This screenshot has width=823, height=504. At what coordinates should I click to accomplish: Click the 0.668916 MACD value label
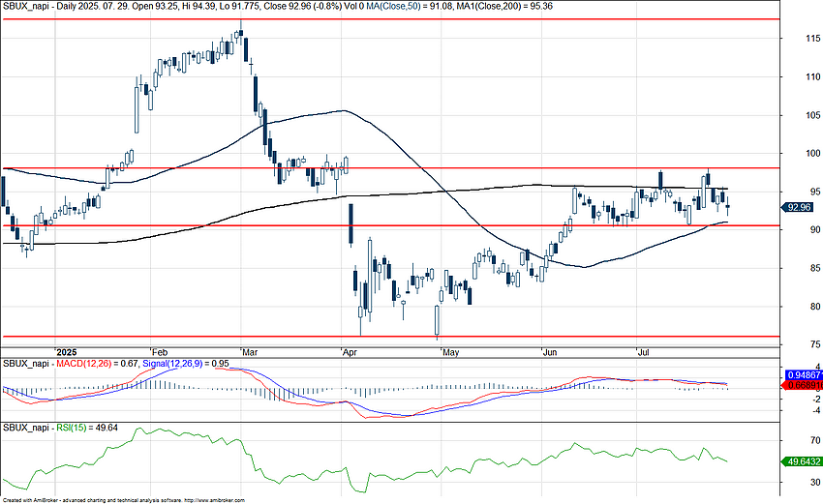coord(804,385)
